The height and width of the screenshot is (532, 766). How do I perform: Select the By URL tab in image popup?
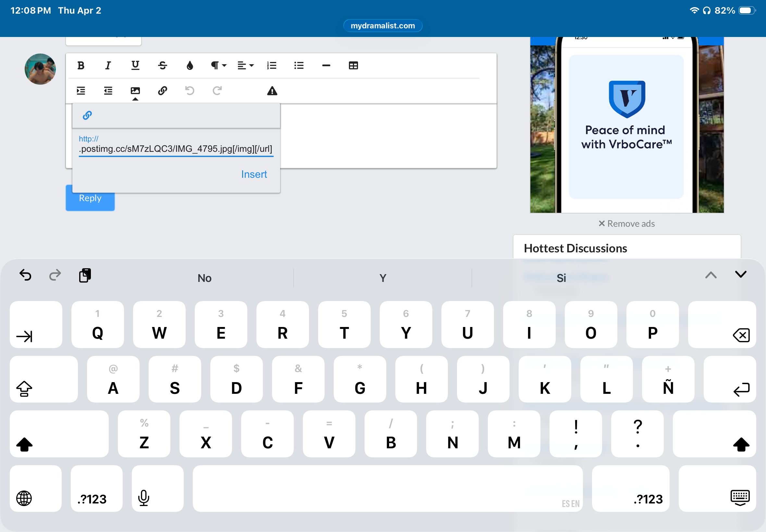87,115
